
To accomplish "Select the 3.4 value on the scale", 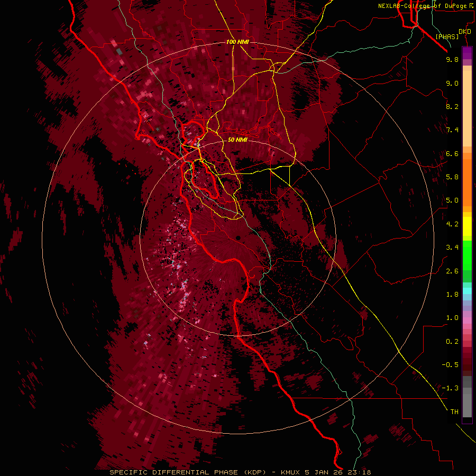I will (452, 248).
